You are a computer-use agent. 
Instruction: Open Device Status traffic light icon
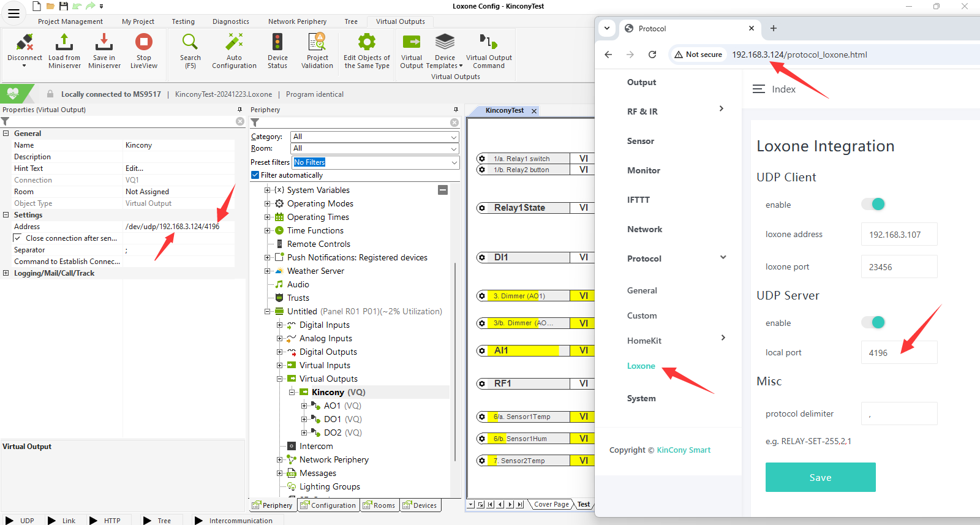277,43
